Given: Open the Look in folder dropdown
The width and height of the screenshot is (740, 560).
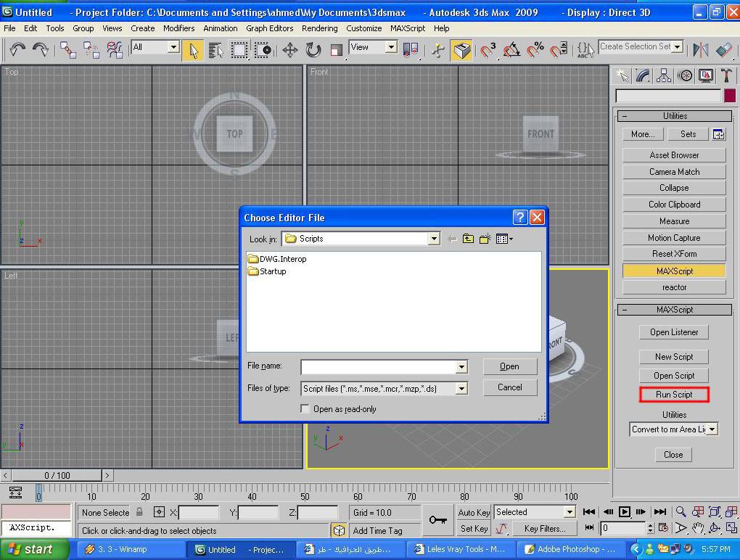Looking at the screenshot, I should click(x=434, y=239).
